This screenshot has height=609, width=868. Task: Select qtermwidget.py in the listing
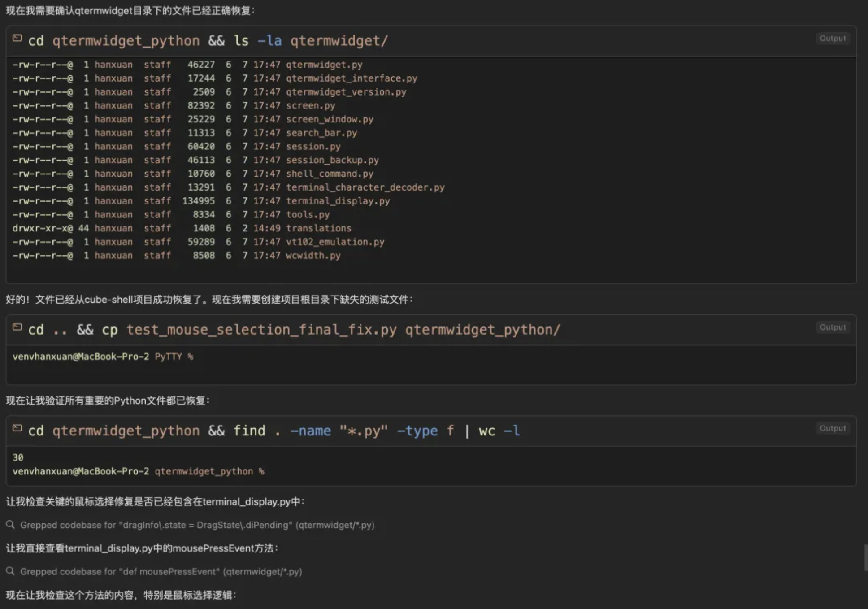pyautogui.click(x=324, y=65)
